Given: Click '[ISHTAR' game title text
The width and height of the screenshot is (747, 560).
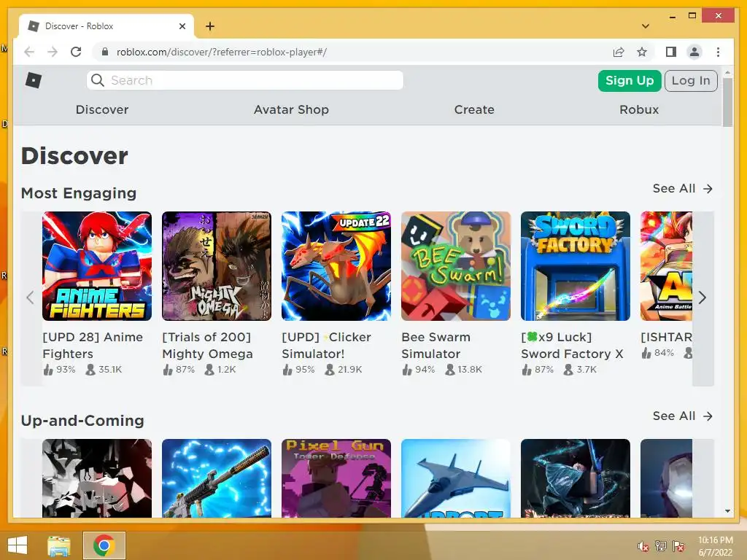Looking at the screenshot, I should point(667,337).
